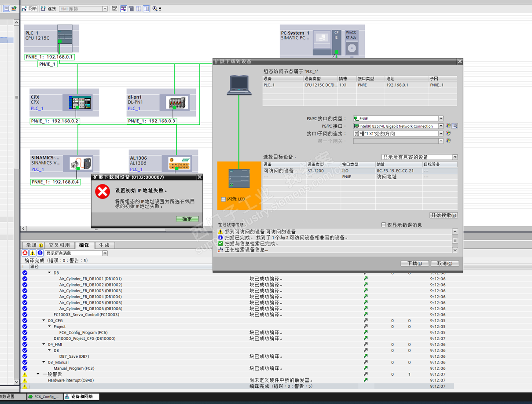Select the CPX device module image
Viewport: 532px width, 404px height.
coord(80,103)
